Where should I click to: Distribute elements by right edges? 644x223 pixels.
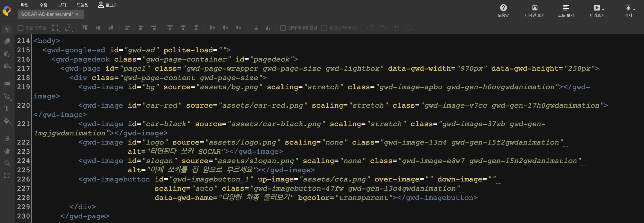(239, 28)
